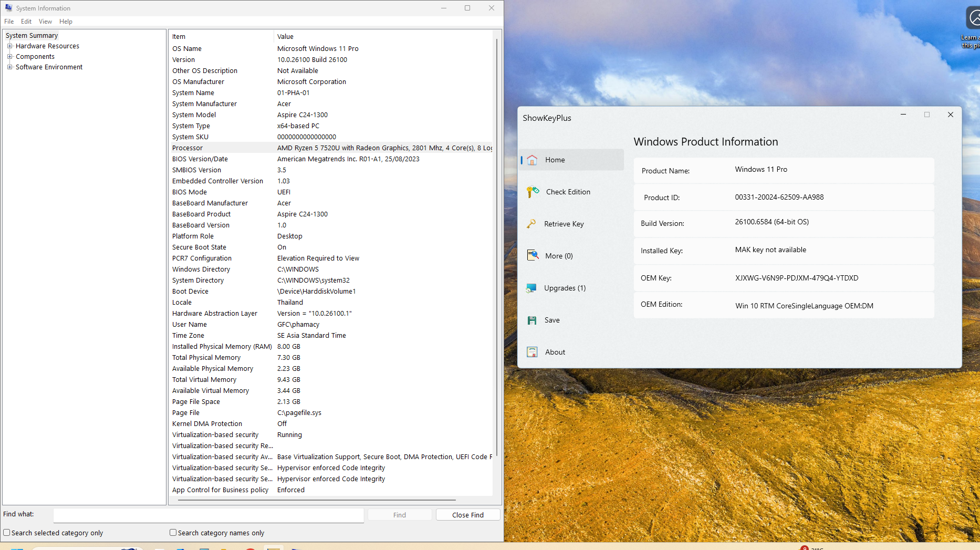Toggle Search category names only checkbox

coord(173,533)
